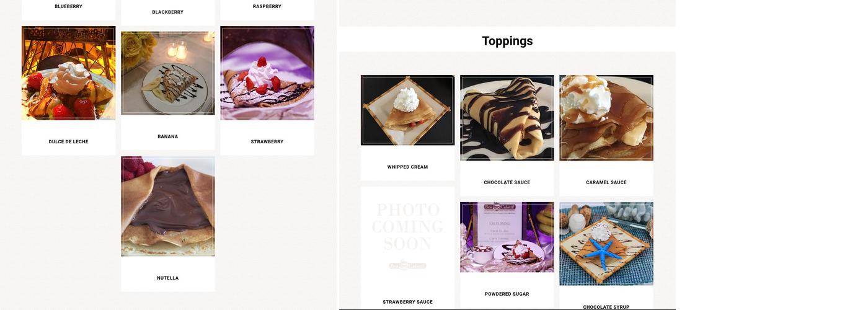View the Chocolate Syrup starfish crepe photo

coord(606,244)
